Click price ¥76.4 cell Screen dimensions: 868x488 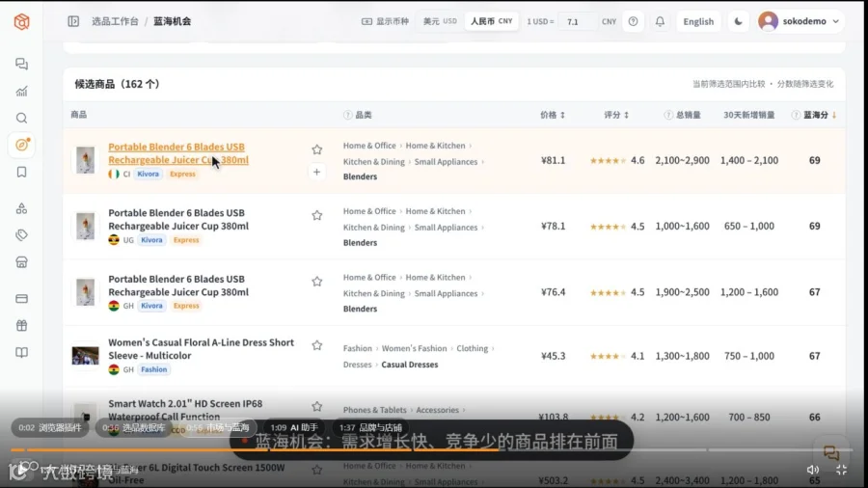tap(553, 292)
